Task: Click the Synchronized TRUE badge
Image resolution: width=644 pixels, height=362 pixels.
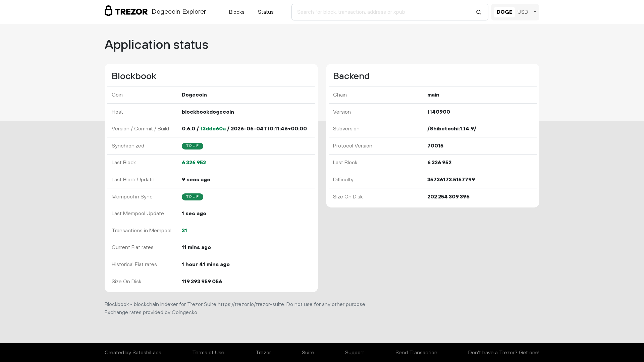Action: (193, 146)
